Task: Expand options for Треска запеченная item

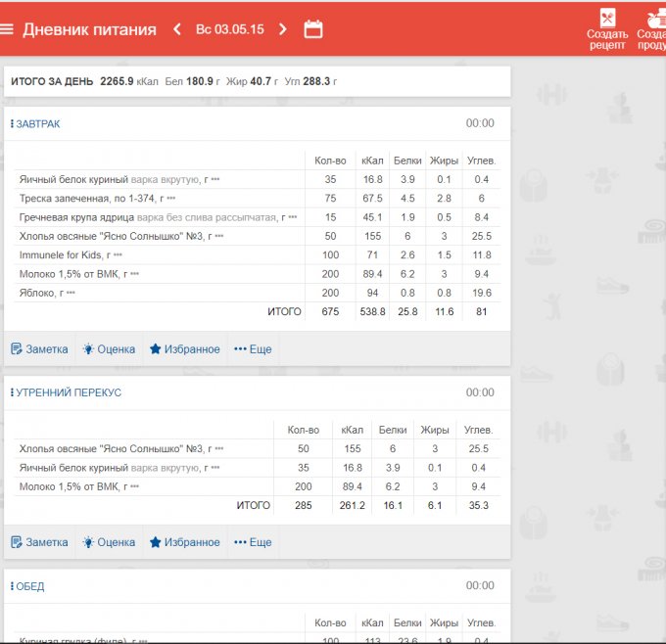Action: point(170,199)
